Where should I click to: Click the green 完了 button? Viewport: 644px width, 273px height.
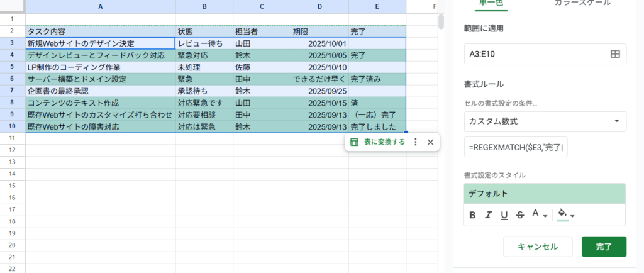[603, 247]
